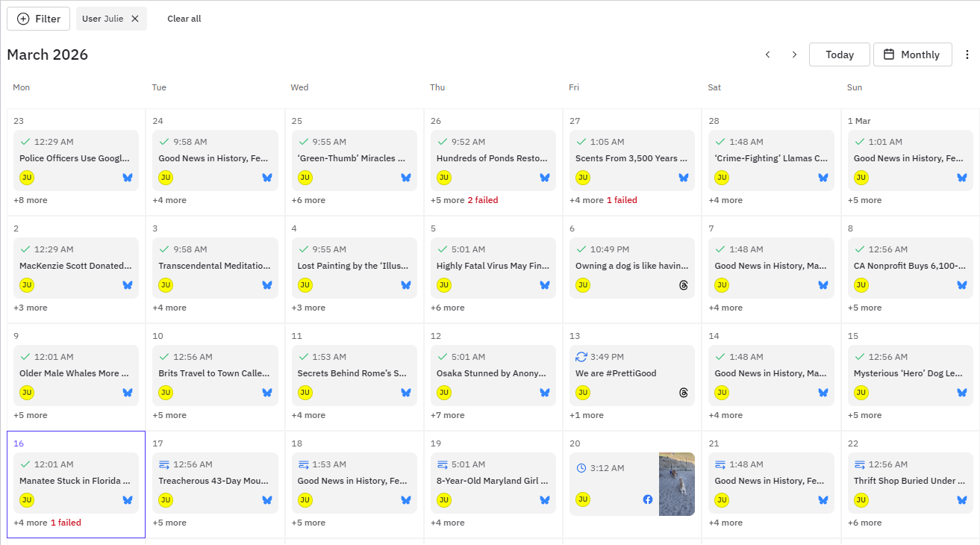The height and width of the screenshot is (545, 980).
Task: Open the Monthly view dropdown
Action: pos(912,54)
